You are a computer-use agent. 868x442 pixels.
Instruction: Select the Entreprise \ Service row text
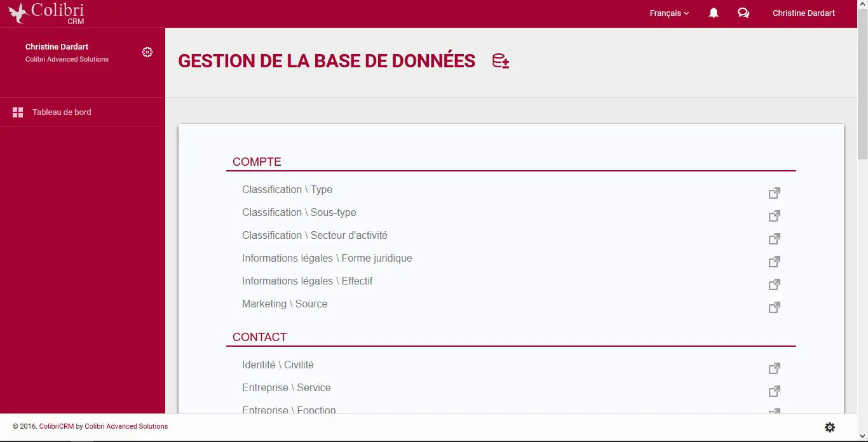[287, 388]
